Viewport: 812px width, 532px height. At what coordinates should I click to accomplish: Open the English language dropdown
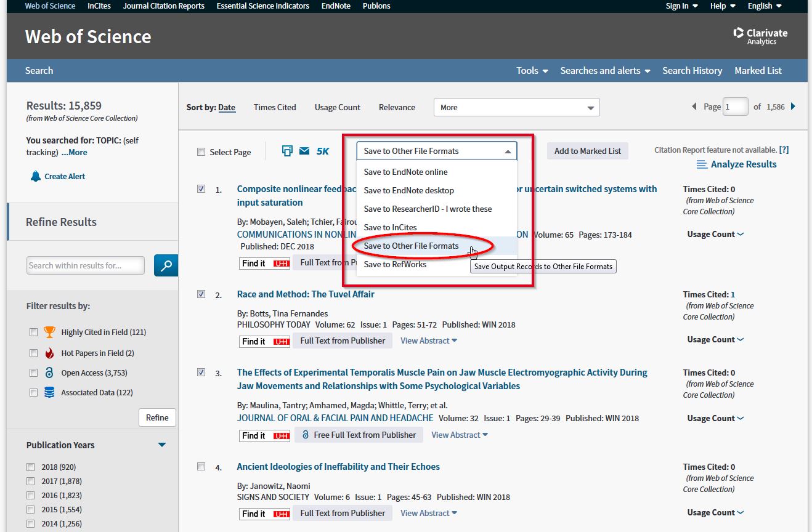pos(765,6)
